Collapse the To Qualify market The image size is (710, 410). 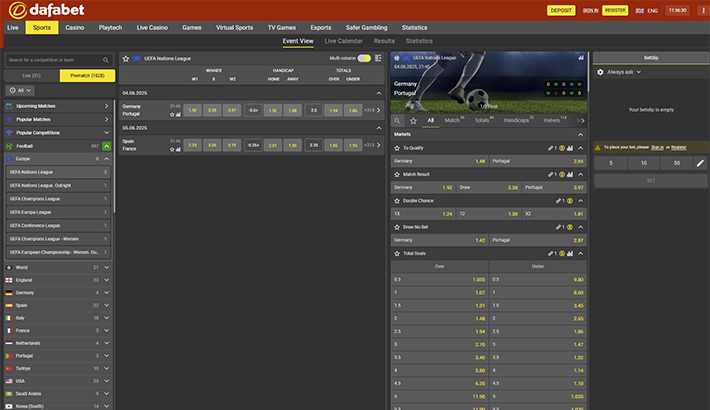pyautogui.click(x=580, y=148)
